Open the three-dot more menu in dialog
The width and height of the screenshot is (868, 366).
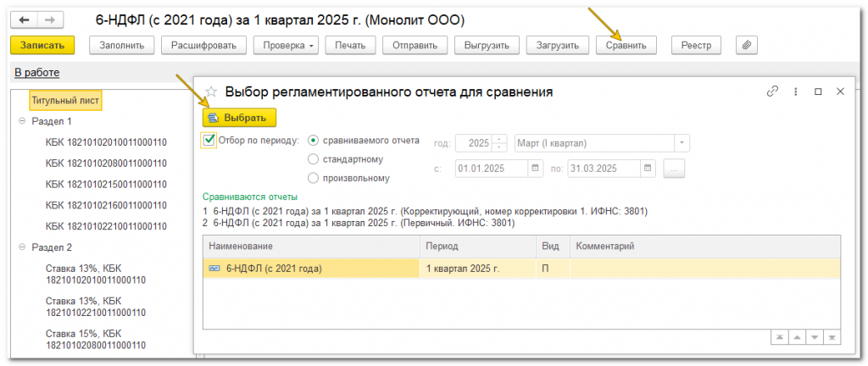[795, 91]
